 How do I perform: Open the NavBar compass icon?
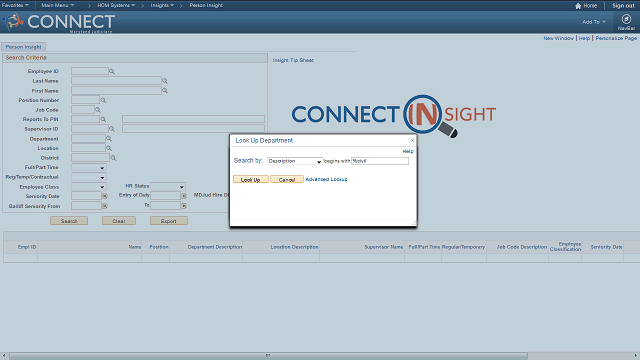coord(626,19)
